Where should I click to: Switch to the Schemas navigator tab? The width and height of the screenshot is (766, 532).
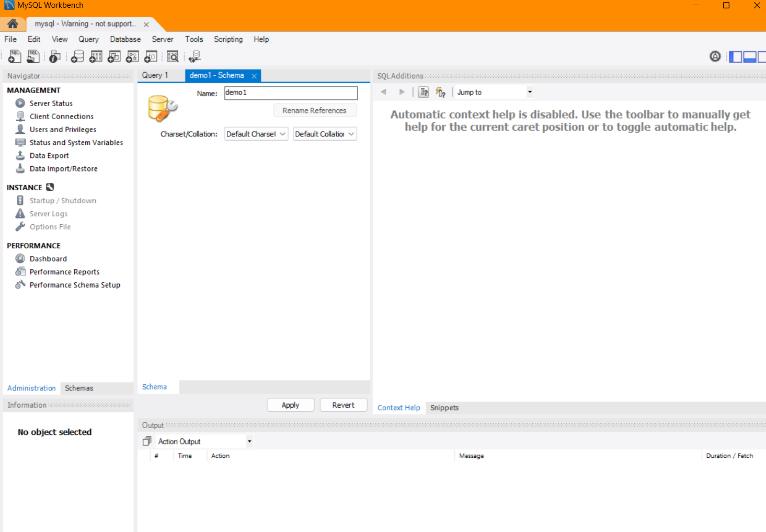(79, 388)
